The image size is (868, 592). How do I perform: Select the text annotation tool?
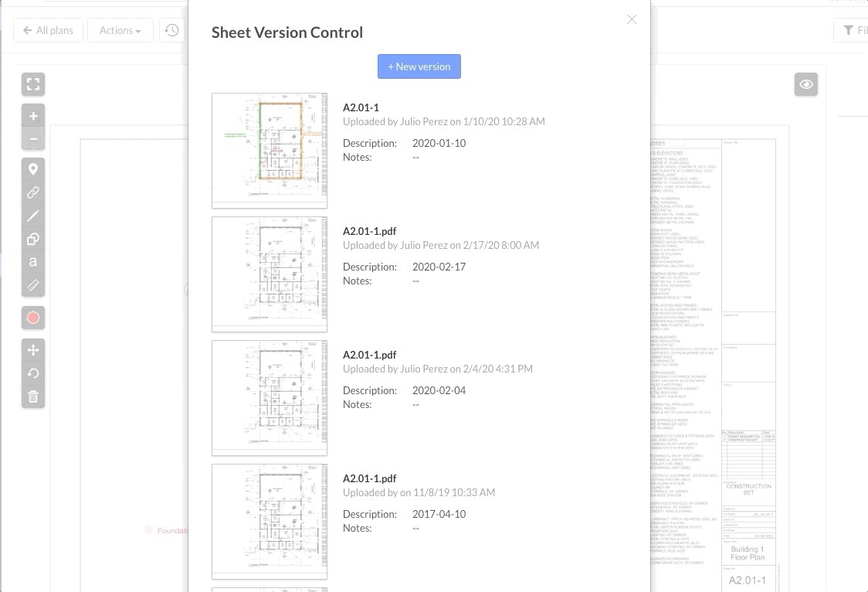(33, 262)
